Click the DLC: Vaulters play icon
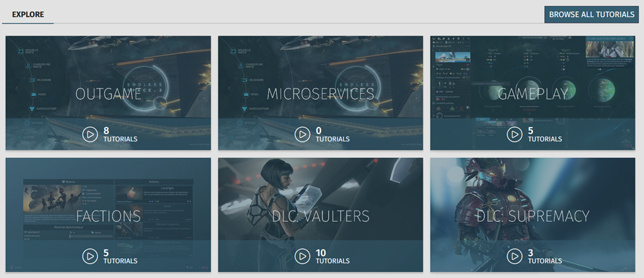The height and width of the screenshot is (278, 644). (302, 256)
